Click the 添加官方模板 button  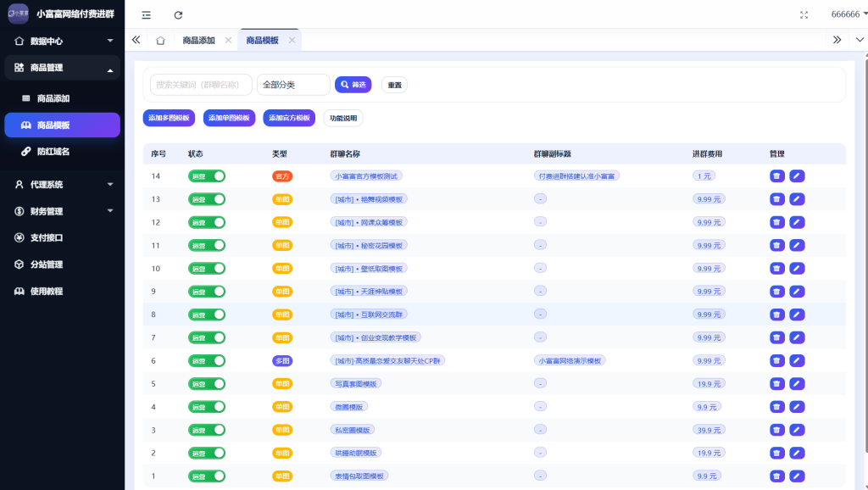point(289,118)
